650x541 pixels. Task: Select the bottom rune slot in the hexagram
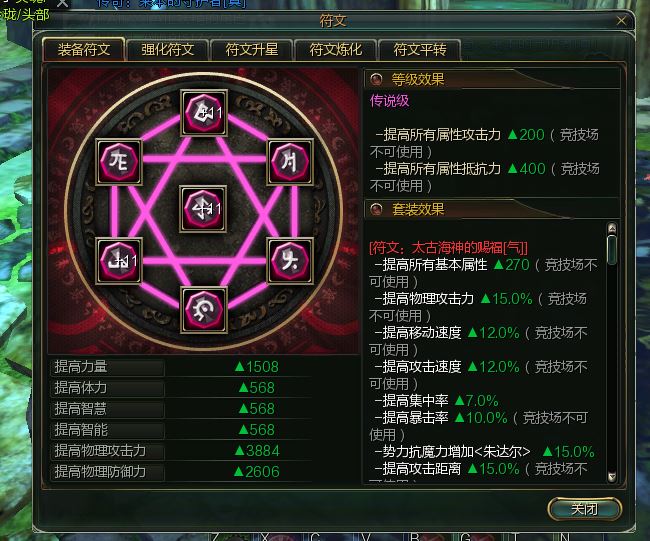click(204, 310)
